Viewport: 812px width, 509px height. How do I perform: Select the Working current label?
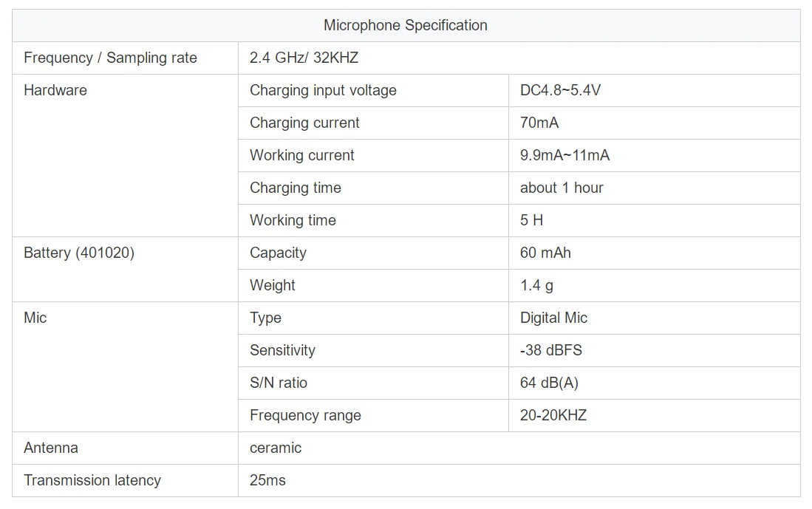coord(302,155)
